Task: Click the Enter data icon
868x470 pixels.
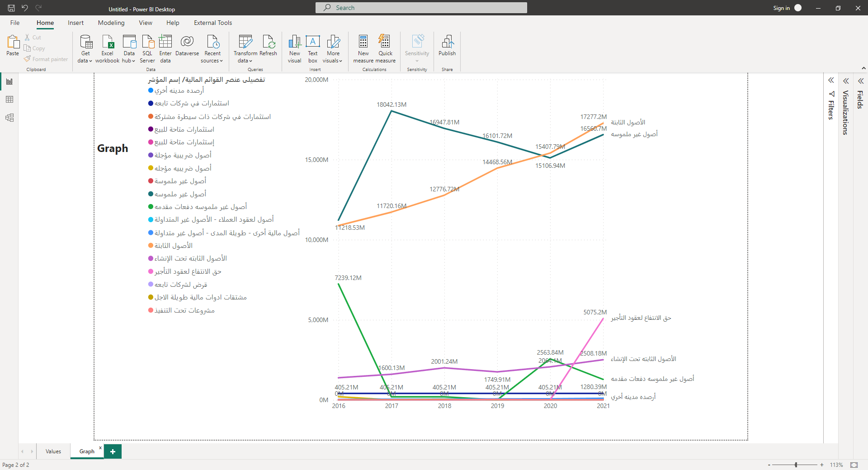Action: tap(165, 48)
